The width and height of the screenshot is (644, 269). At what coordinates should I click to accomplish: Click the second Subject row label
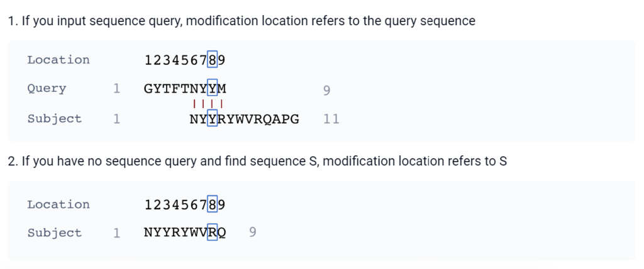click(x=55, y=233)
